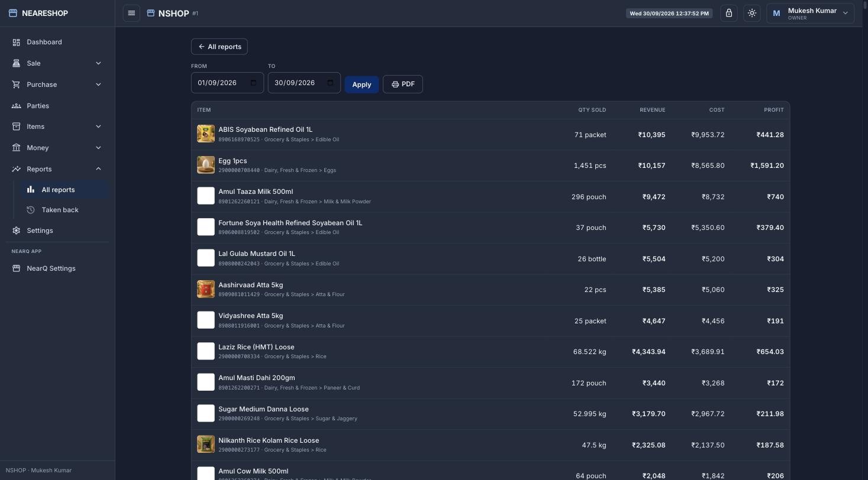The width and height of the screenshot is (868, 480).
Task: Expand the Purchase menu chevron
Action: click(x=98, y=85)
